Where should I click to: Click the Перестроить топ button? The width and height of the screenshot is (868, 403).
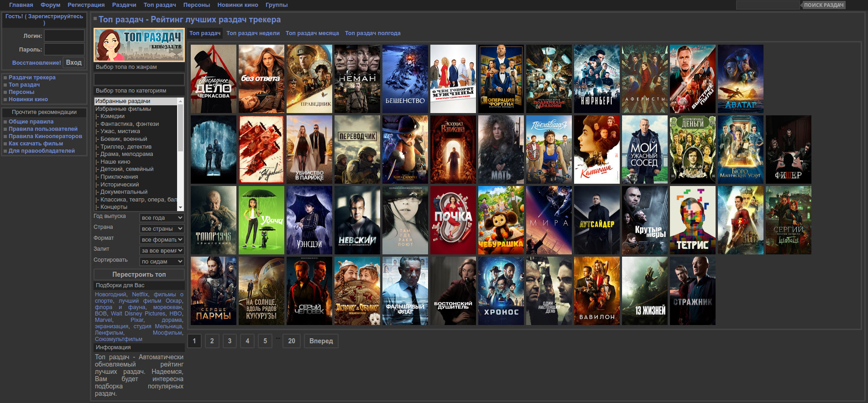coord(139,274)
